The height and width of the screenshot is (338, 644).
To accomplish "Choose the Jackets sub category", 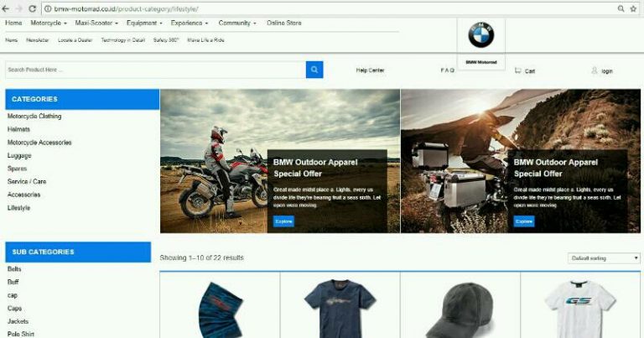I will pyautogui.click(x=18, y=321).
